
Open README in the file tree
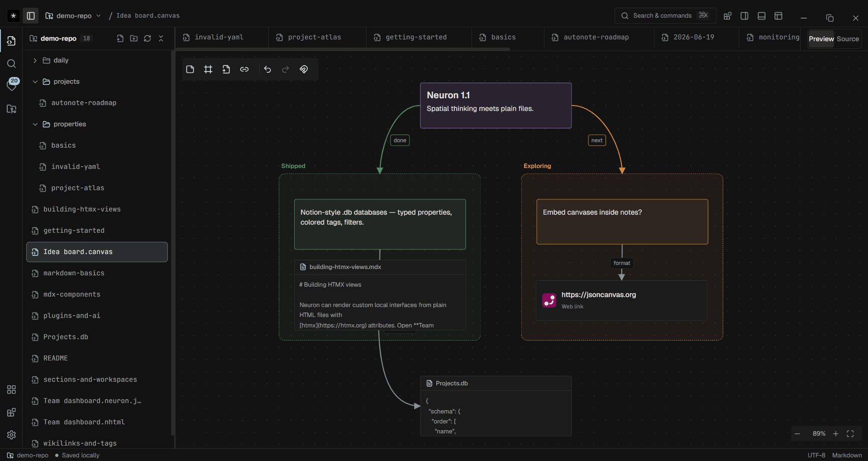pyautogui.click(x=97, y=358)
